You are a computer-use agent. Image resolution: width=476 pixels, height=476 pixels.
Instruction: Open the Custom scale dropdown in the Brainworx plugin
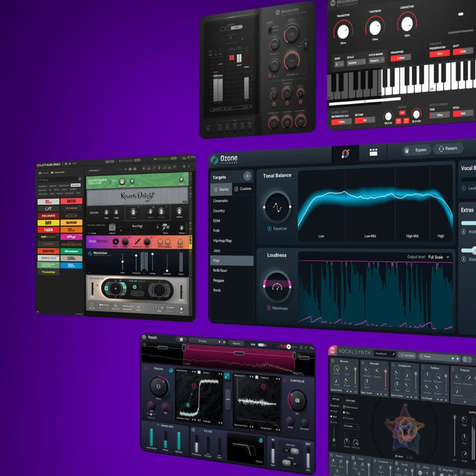[356, 62]
